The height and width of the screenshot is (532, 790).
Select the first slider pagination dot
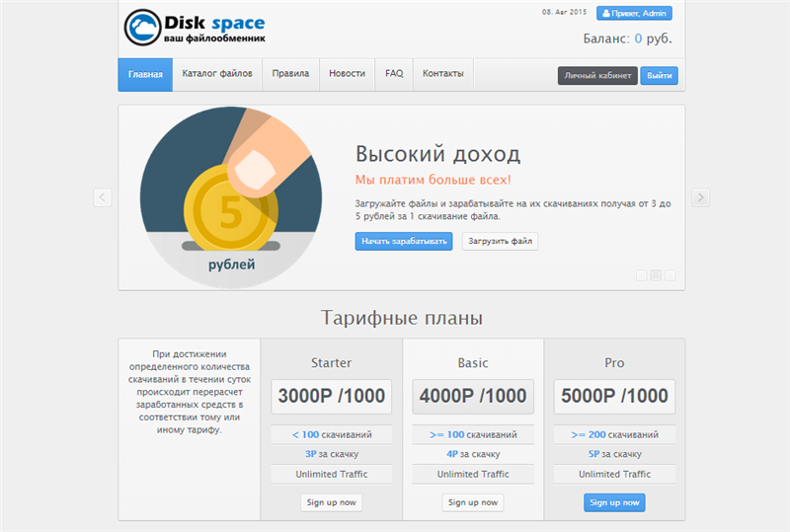pos(641,275)
